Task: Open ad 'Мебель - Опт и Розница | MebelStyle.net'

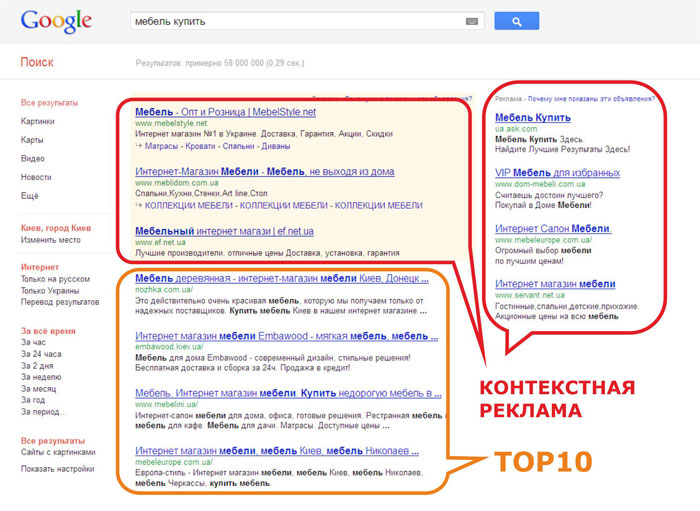Action: [225, 112]
